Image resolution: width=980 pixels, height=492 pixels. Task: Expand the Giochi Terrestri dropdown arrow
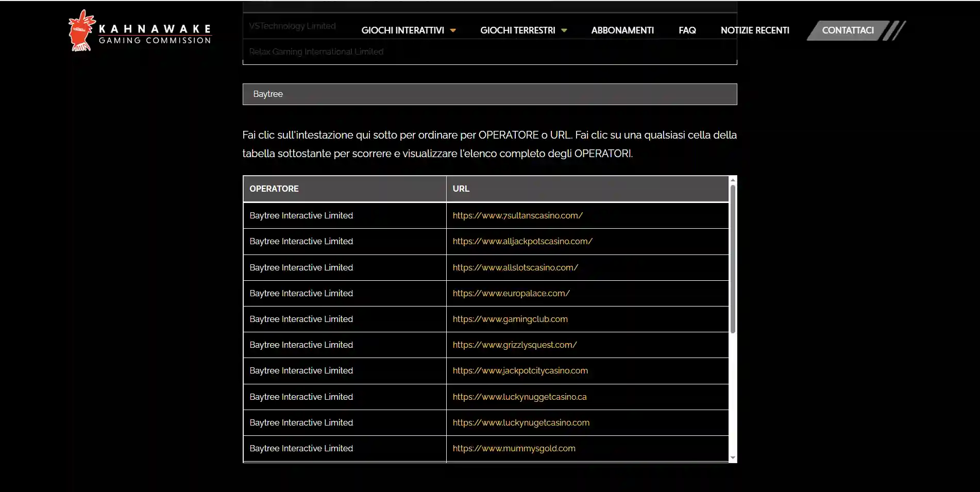pos(564,30)
